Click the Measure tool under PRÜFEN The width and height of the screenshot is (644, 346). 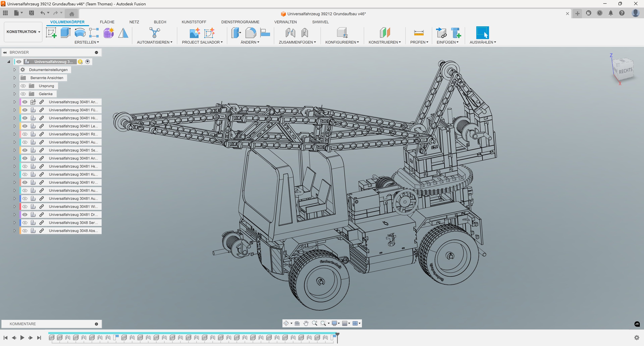pos(419,33)
